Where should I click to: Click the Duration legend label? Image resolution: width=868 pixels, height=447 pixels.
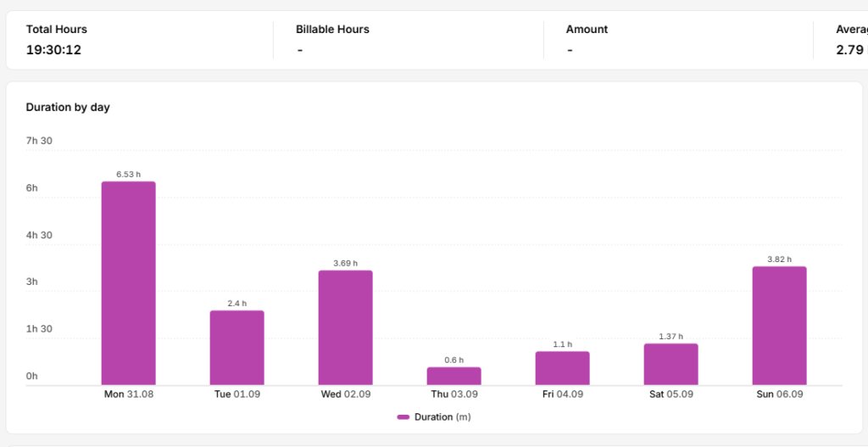pyautogui.click(x=442, y=417)
